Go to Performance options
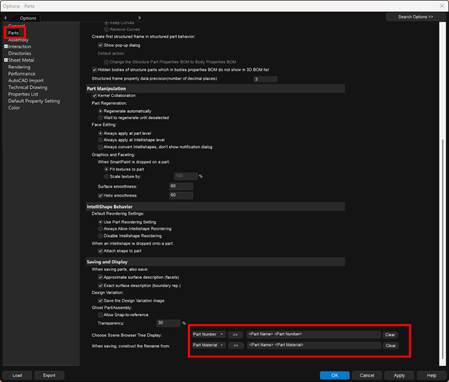This screenshot has width=449, height=382. (22, 74)
